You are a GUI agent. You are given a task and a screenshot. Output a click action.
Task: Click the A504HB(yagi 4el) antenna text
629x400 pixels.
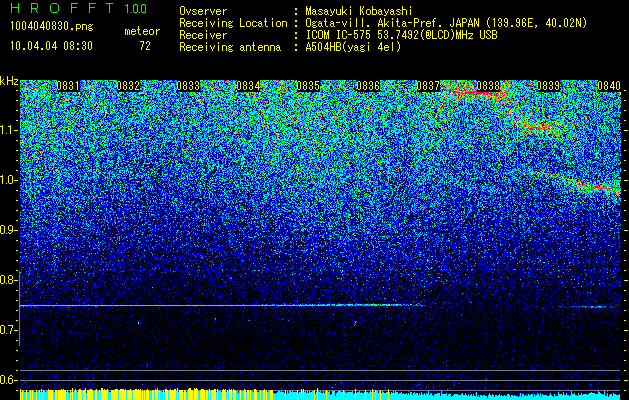[x=353, y=47]
